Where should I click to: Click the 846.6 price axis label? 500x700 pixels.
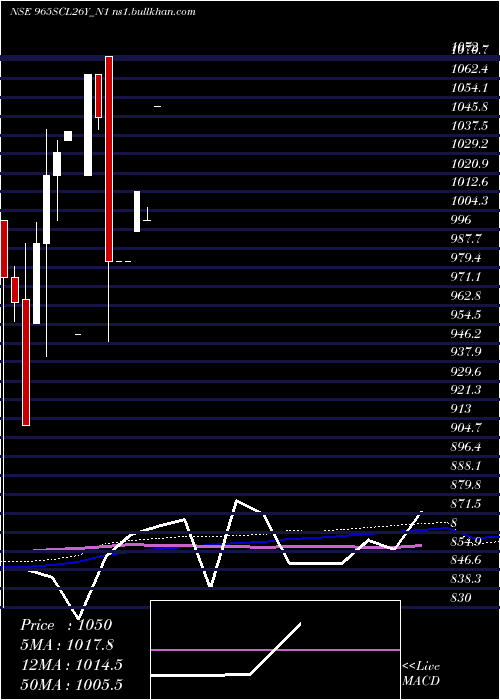(467, 560)
